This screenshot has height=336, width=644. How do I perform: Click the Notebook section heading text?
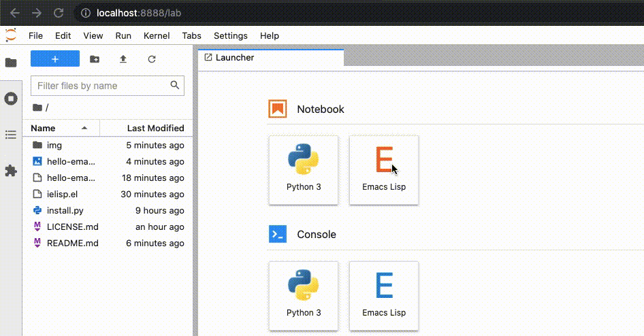click(321, 109)
